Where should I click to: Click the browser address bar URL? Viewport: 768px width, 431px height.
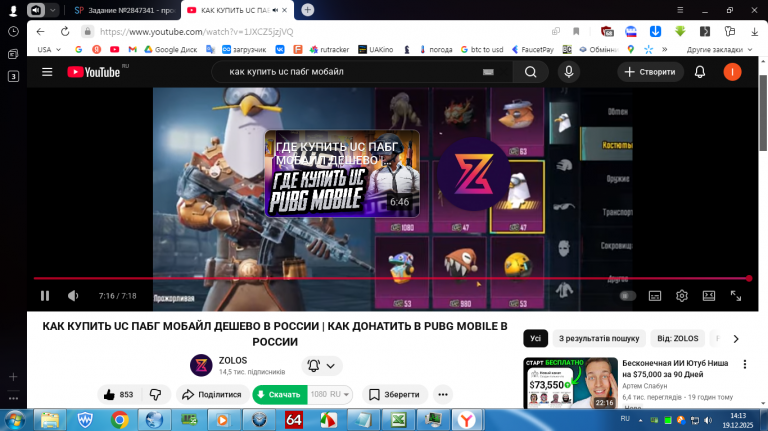tap(196, 32)
